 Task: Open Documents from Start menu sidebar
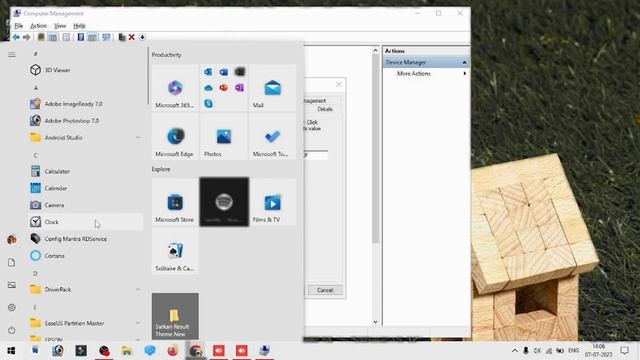(11, 262)
